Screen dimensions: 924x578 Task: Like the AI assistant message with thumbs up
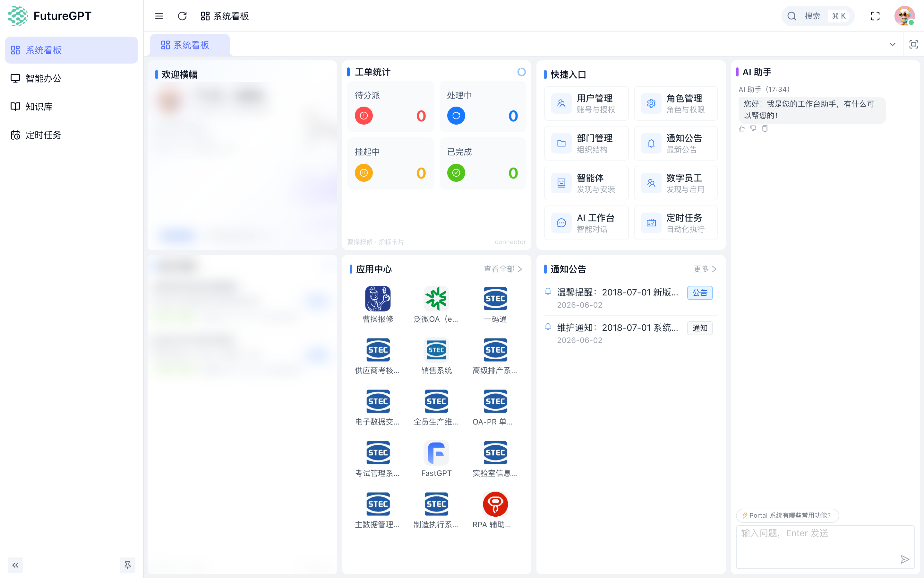coord(741,128)
